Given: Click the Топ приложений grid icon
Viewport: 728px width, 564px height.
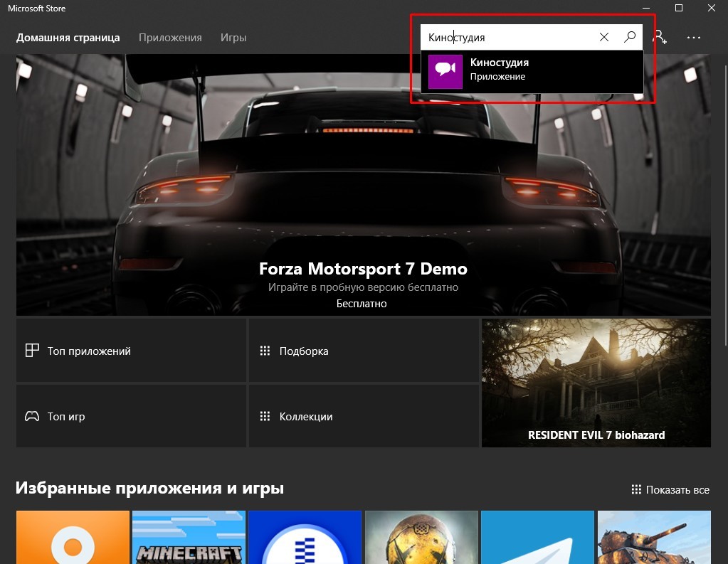Looking at the screenshot, I should coord(32,351).
